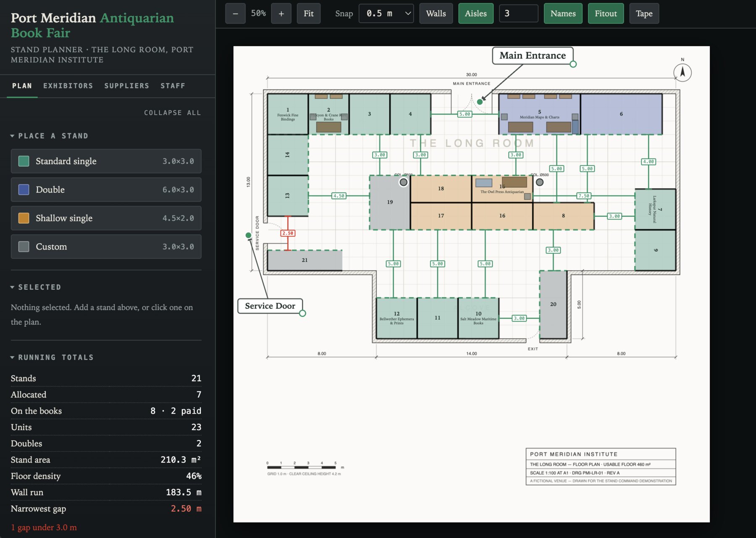
Task: Toggle the Fitout layer
Action: click(x=606, y=13)
